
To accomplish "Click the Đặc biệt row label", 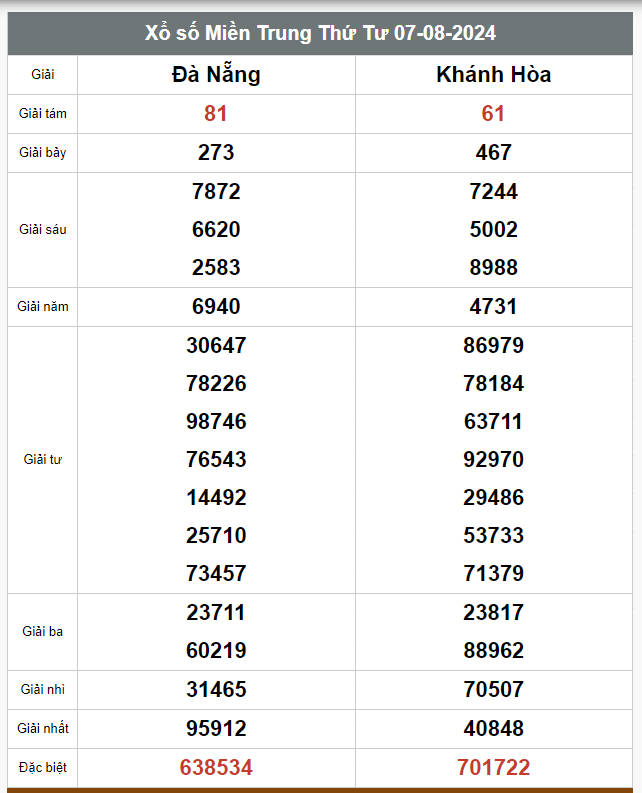I will [x=42, y=767].
